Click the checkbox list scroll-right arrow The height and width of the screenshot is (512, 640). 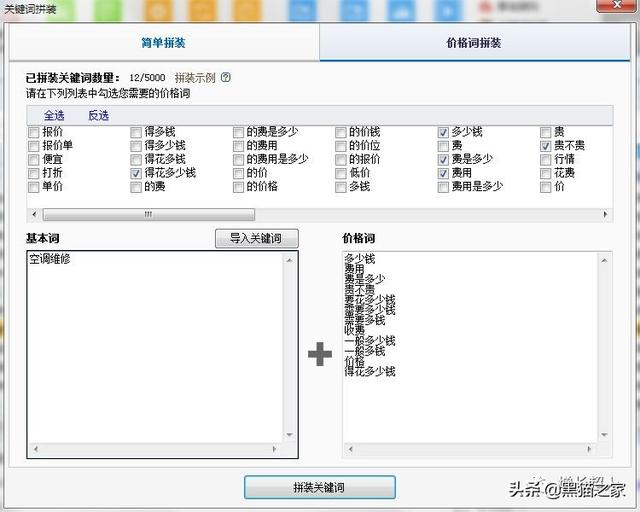[605, 214]
